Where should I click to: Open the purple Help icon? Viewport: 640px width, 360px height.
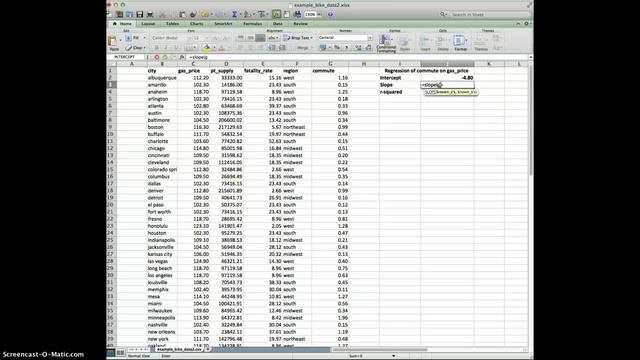(330, 14)
